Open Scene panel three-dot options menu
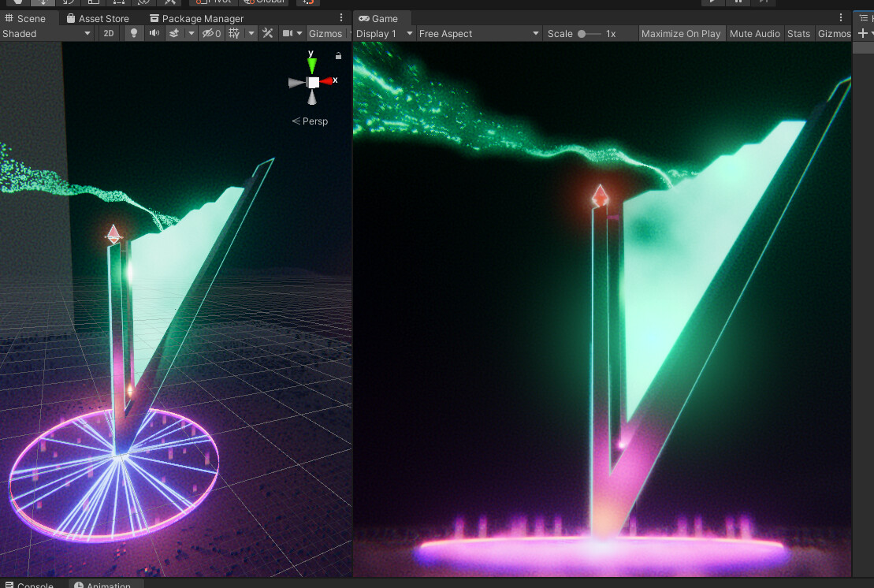Screen dimensions: 874x588 click(x=341, y=18)
